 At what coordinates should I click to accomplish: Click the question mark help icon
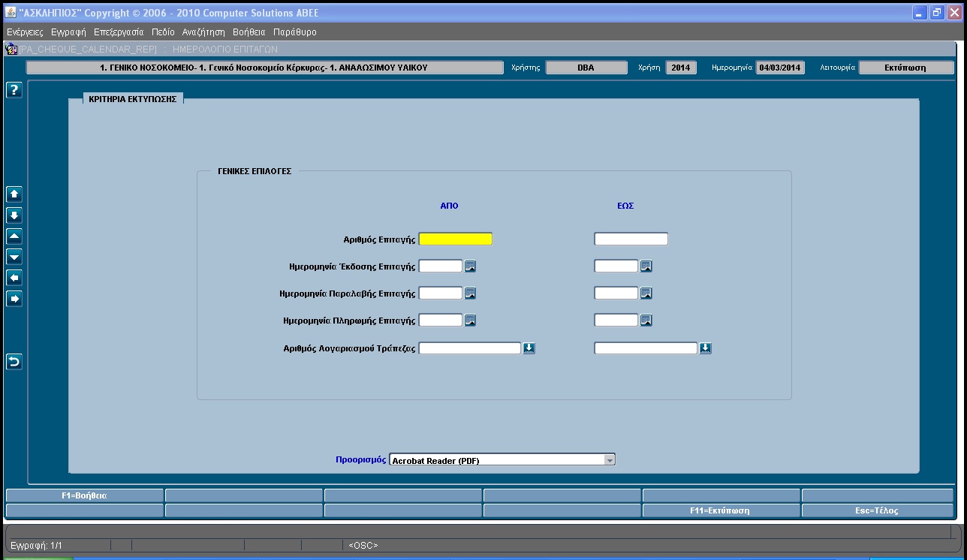pos(14,90)
